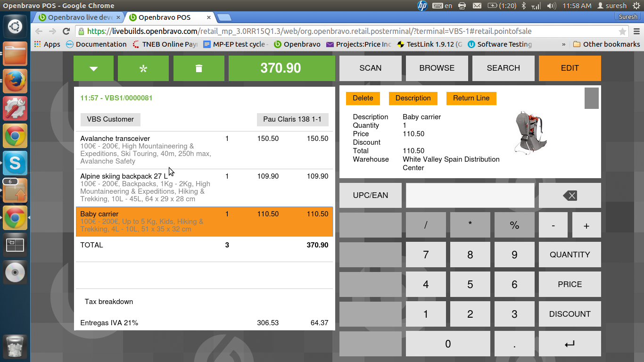Viewport: 644px width, 362px height.
Task: Click the PRICE button
Action: pos(570,284)
